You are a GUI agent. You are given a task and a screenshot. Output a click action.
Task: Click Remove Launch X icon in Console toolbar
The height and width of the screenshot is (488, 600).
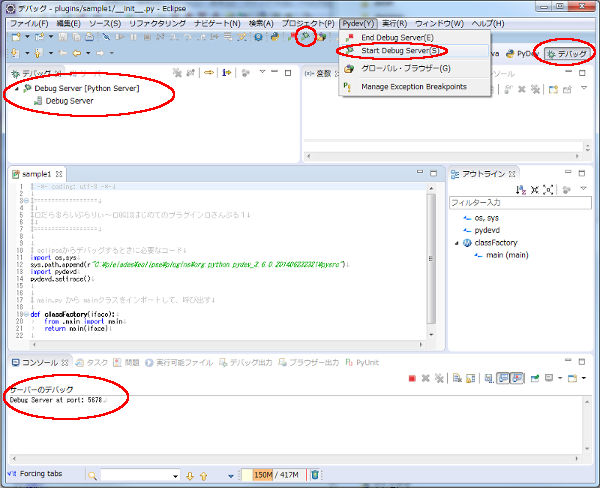pos(426,379)
